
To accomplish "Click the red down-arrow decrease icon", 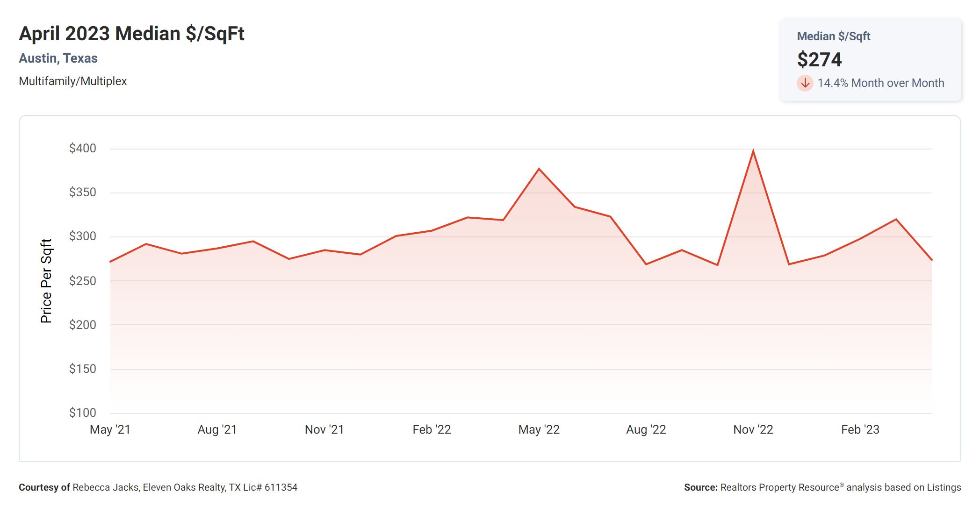I will [805, 83].
